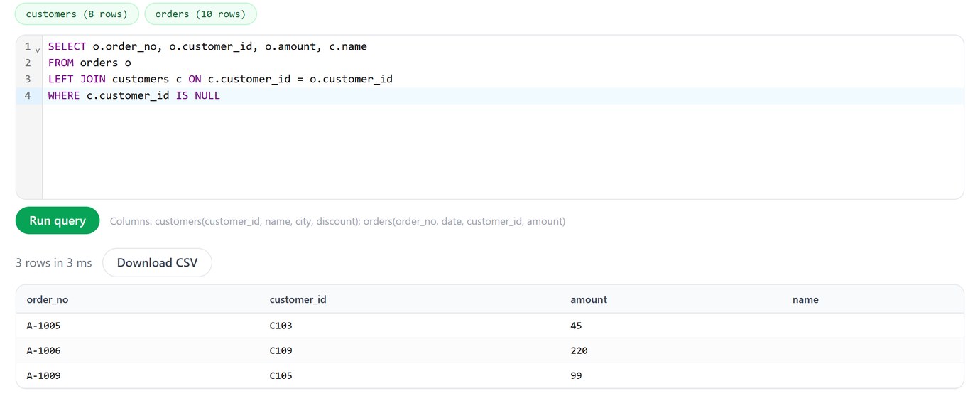Click line number 3 in the editor gutter
The height and width of the screenshot is (396, 980).
28,79
